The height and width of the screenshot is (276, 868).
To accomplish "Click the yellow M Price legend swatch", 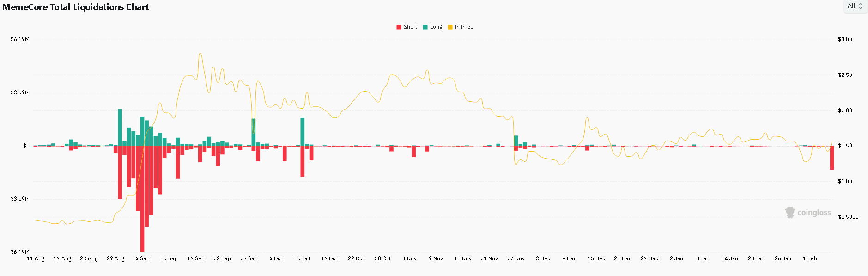I will [450, 27].
